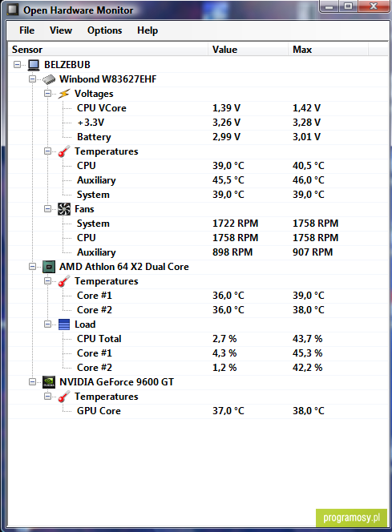This screenshot has height=532, width=392.
Task: Select the Auxiliary temperature row
Action: pos(198,180)
